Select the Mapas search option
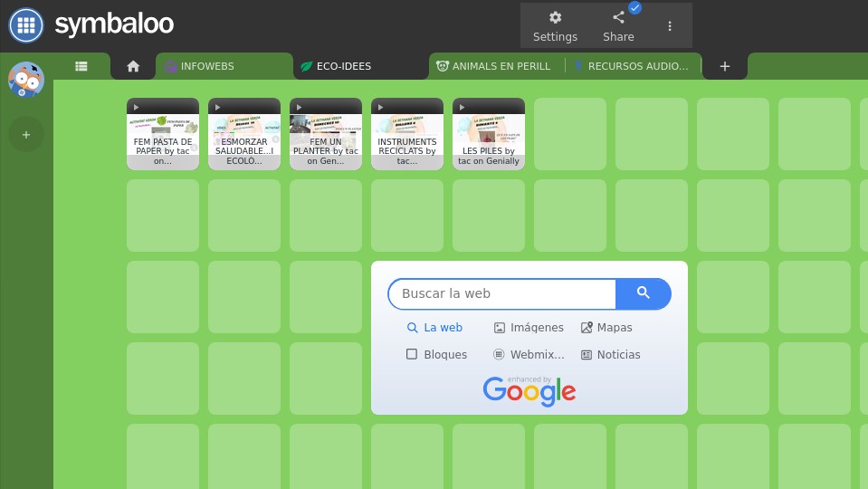 [606, 328]
